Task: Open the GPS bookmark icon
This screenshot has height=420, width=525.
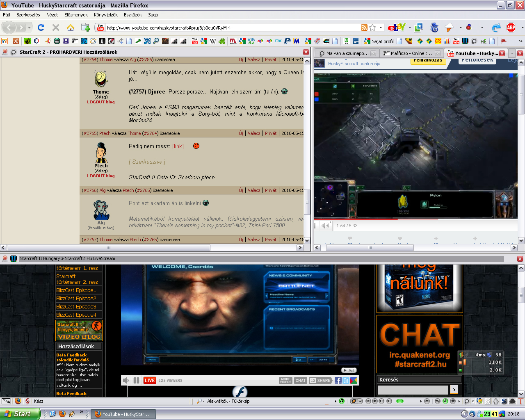Action: tap(438, 41)
